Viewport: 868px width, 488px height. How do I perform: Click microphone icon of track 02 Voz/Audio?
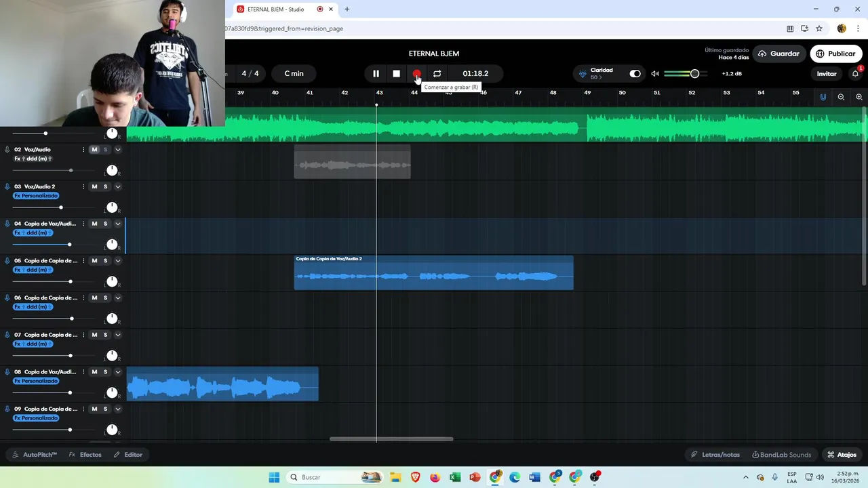[7, 149]
